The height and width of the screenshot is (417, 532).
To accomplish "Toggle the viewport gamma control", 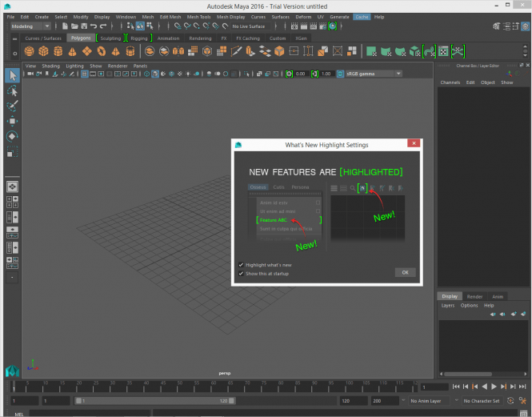I will click(x=314, y=74).
